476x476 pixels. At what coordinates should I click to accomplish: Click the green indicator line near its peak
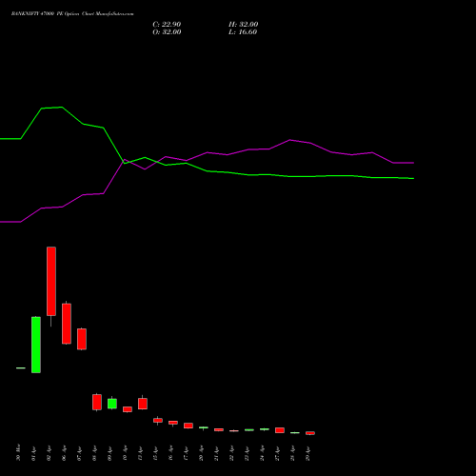61,108
